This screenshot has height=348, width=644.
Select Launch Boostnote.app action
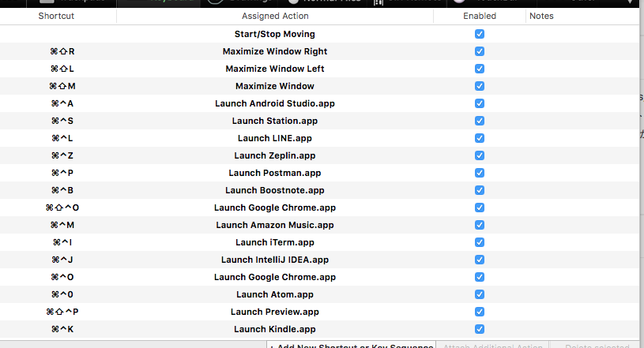point(275,190)
